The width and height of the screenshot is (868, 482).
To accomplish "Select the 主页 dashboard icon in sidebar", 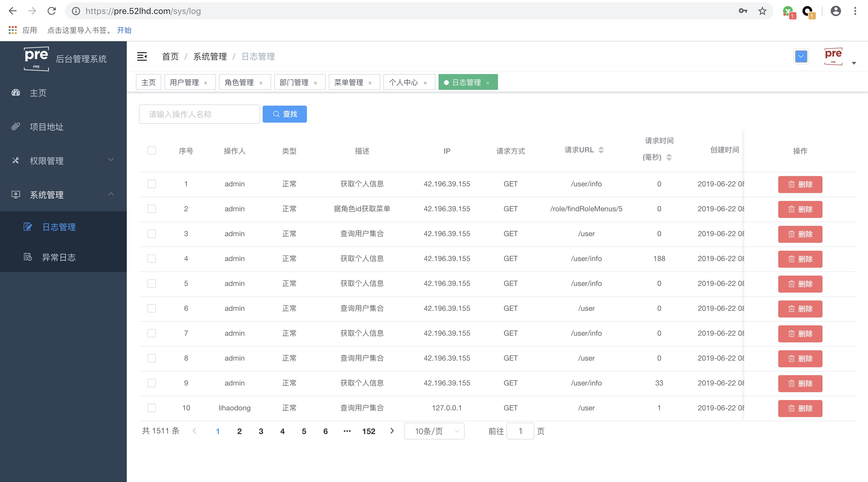I will [x=16, y=93].
